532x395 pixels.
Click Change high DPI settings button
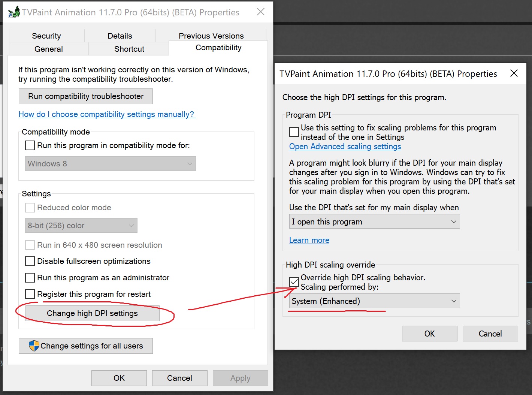(93, 313)
